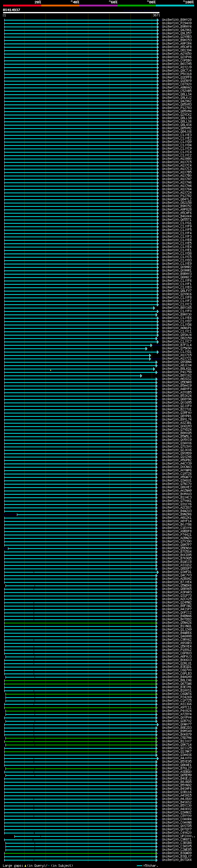
Task: Select truncated label UniRef100_UPI000..
Action: pyautogui.click(x=179, y=836)
